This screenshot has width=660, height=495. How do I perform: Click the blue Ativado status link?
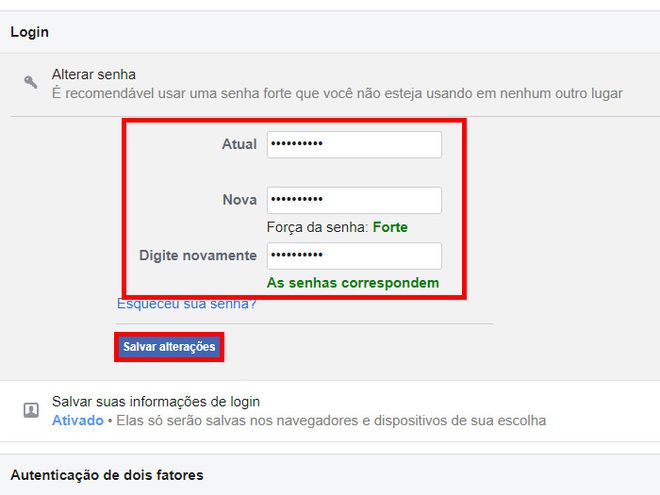click(x=78, y=420)
